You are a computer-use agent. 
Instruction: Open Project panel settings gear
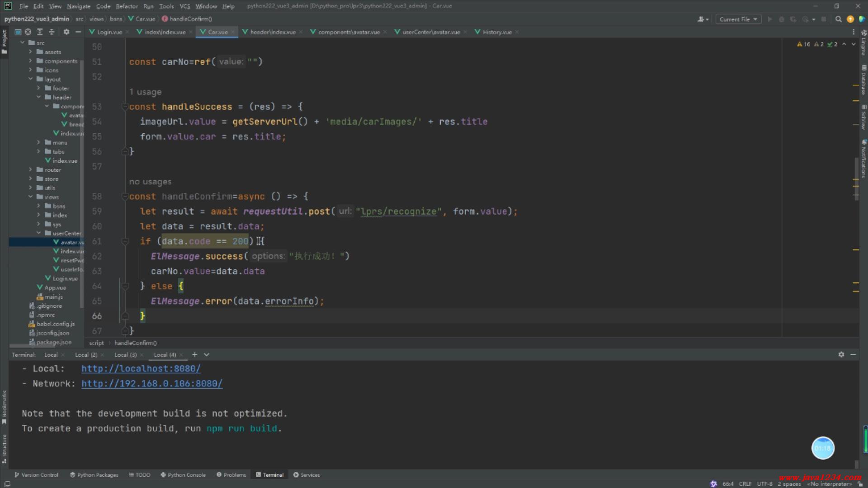click(66, 32)
